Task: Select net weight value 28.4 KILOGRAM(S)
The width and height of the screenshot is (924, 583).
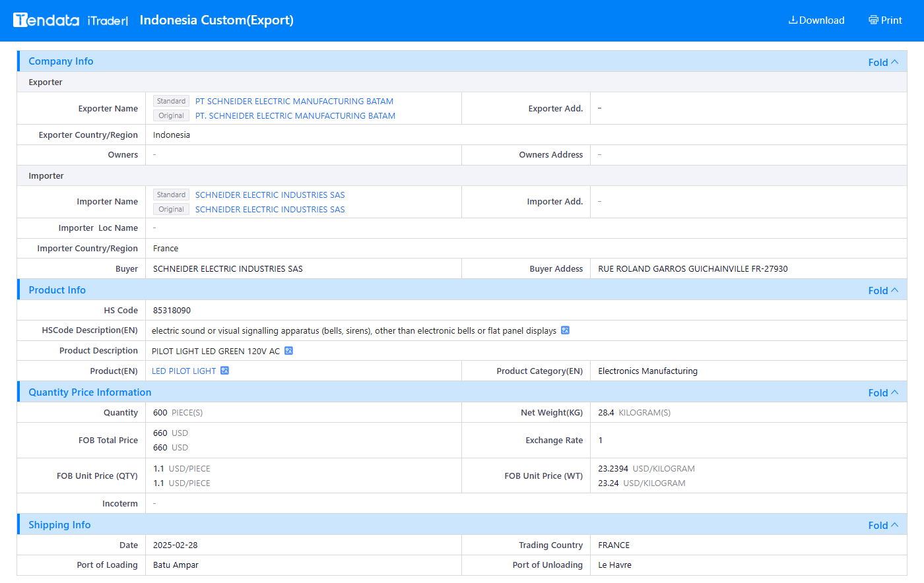Action: pyautogui.click(x=634, y=412)
